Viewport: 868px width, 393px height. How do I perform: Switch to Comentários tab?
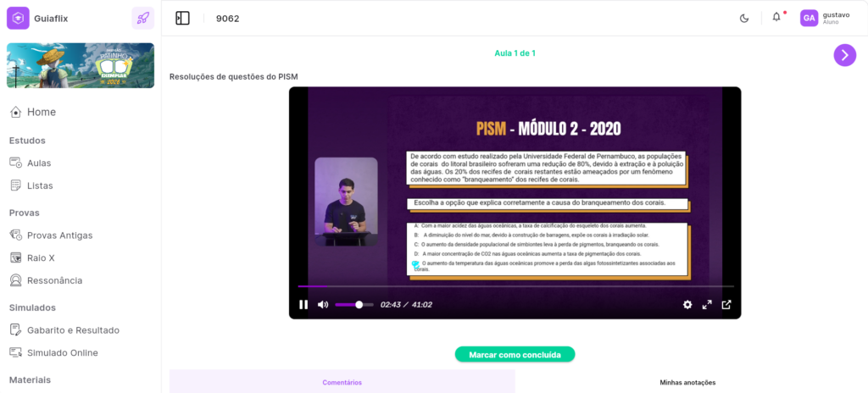pos(342,382)
